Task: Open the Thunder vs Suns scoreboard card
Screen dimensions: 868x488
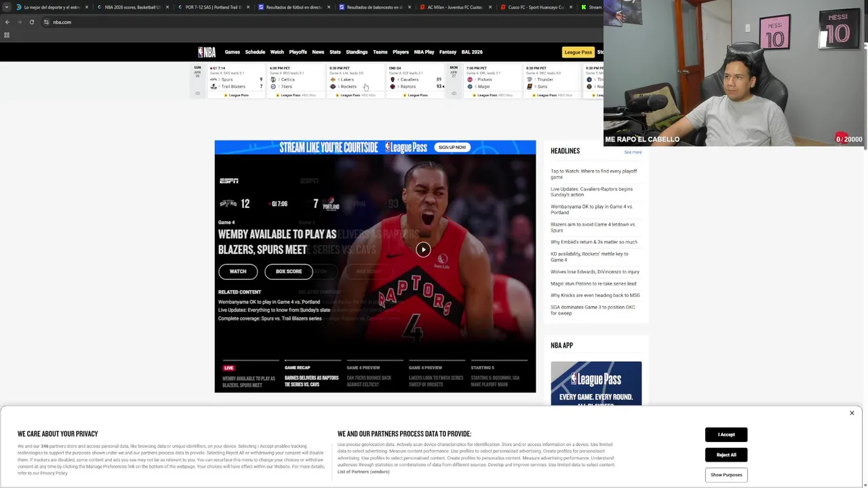Action: click(x=552, y=81)
